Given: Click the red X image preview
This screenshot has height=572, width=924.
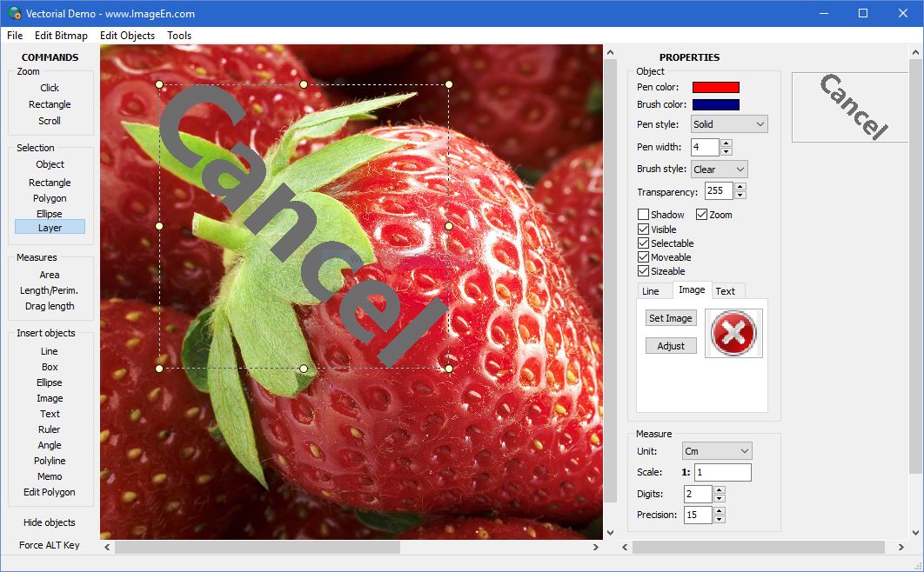Looking at the screenshot, I should (x=733, y=333).
